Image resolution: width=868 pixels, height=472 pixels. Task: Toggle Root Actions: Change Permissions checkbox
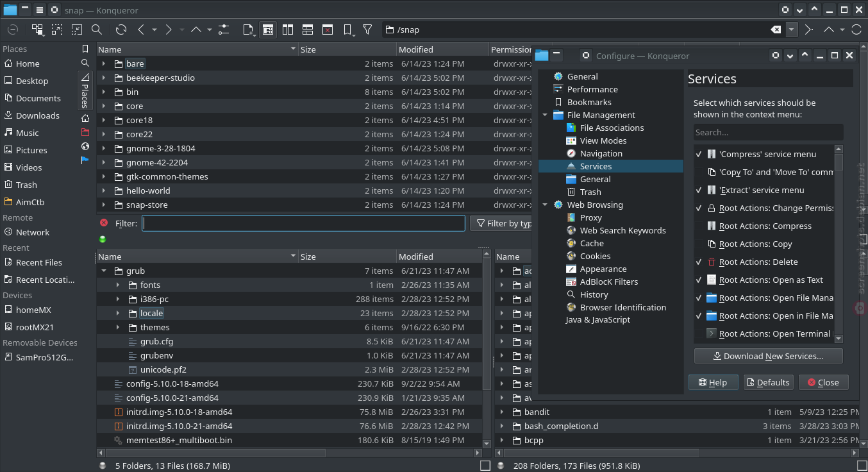point(699,208)
